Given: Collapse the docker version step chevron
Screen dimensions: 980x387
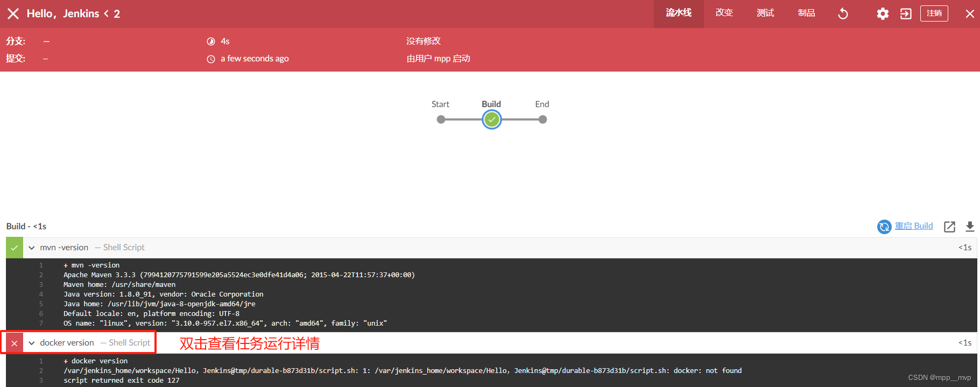Looking at the screenshot, I should [32, 343].
